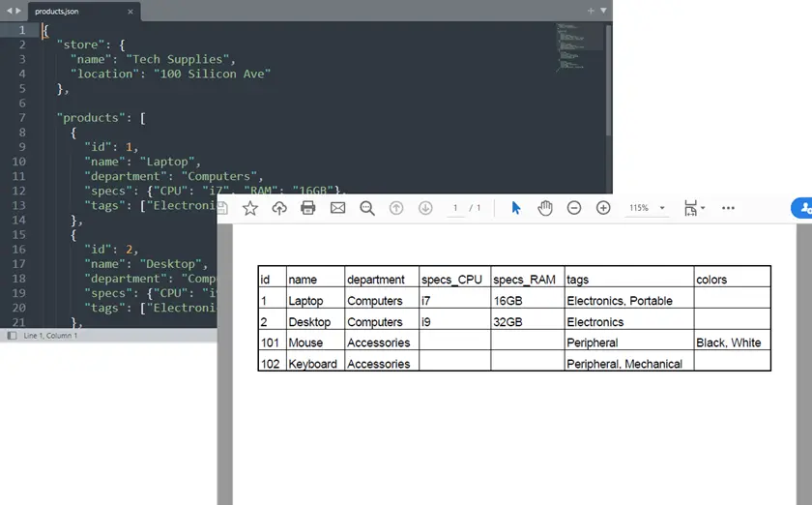Click the upload to cloud icon
812x505 pixels.
point(279,208)
